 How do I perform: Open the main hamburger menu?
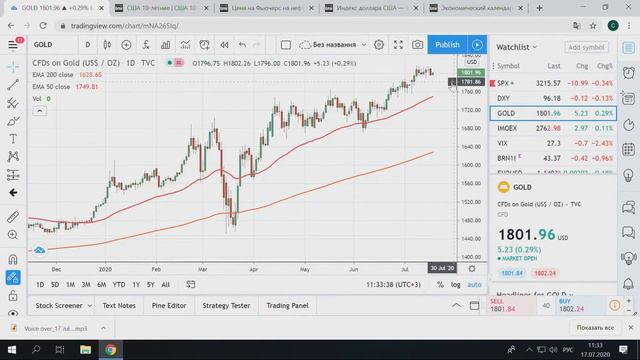[x=13, y=44]
